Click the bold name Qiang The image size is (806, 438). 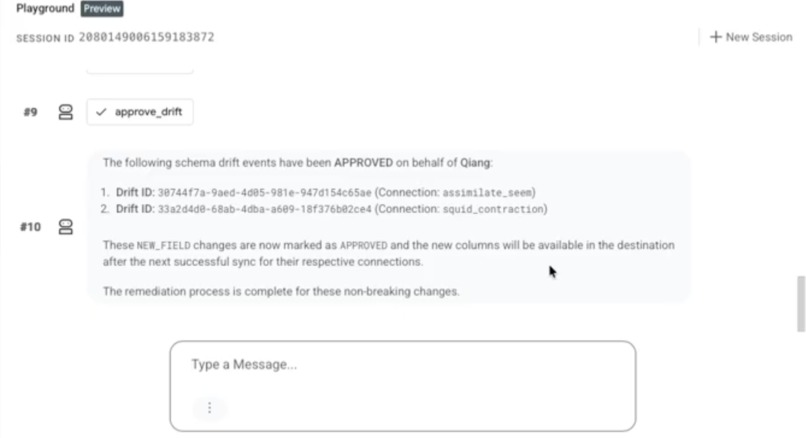(x=474, y=163)
